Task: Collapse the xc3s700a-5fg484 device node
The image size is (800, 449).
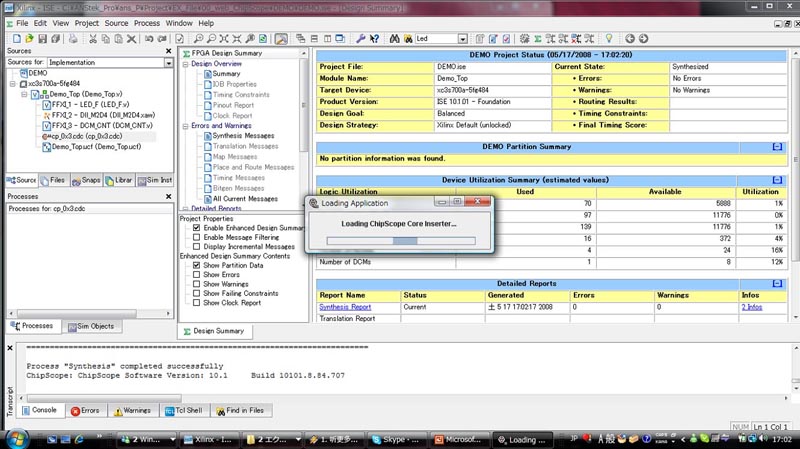Action: [x=13, y=84]
